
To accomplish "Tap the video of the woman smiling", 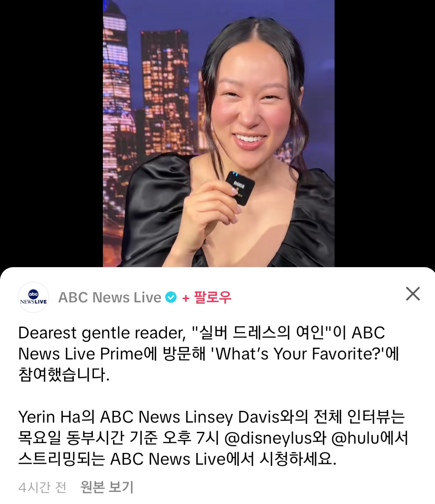I will click(218, 134).
